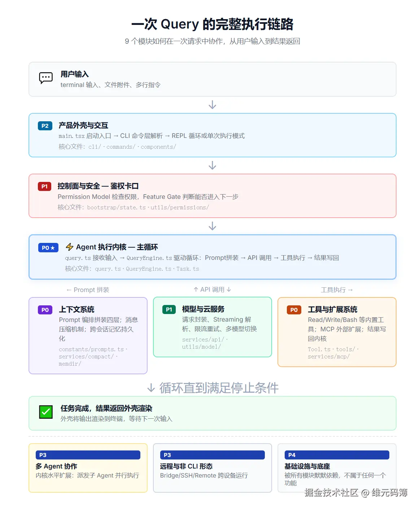Select the P2 badge on 产品外壳与交互
Viewport: 420px width, 510px height.
(x=44, y=126)
